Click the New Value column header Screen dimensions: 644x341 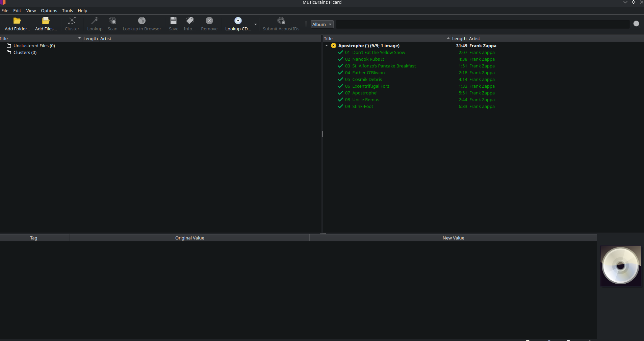coord(453,238)
